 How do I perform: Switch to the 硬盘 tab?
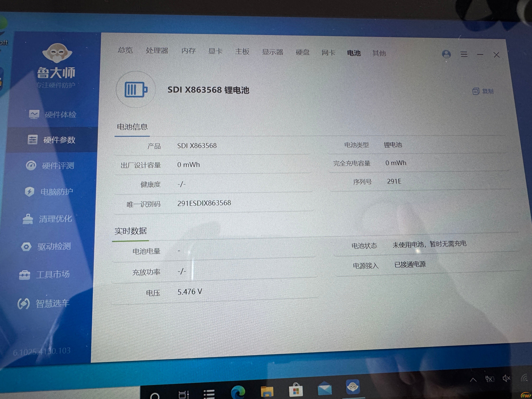click(303, 52)
